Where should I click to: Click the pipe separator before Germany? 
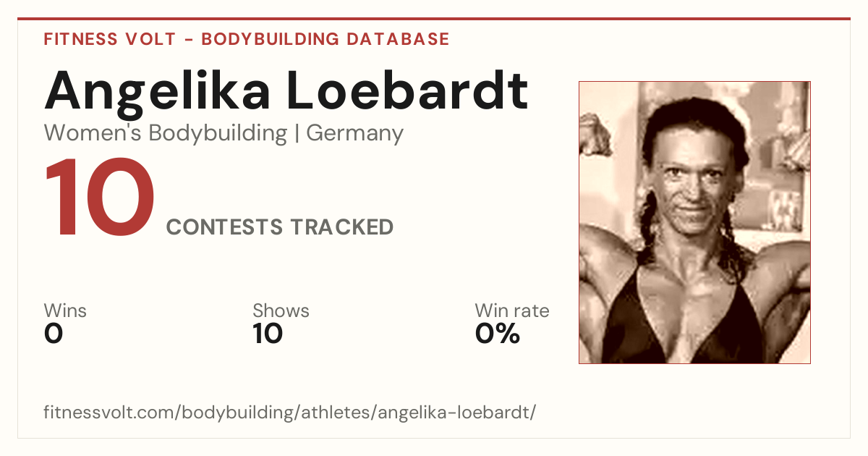pyautogui.click(x=297, y=134)
